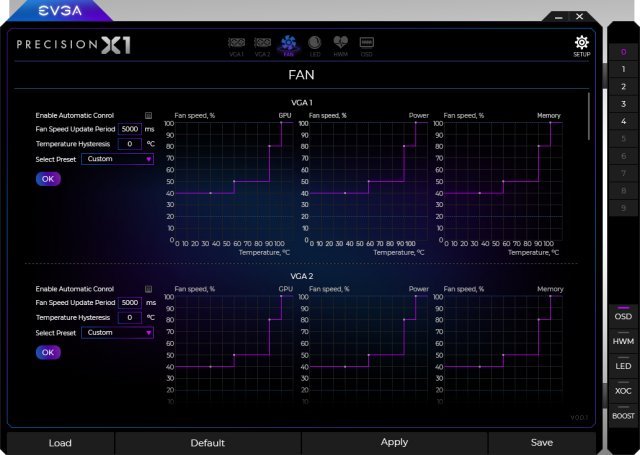Open VGA 2 Select Preset dropdown
Viewport: 640px width, 455px height.
click(x=118, y=333)
